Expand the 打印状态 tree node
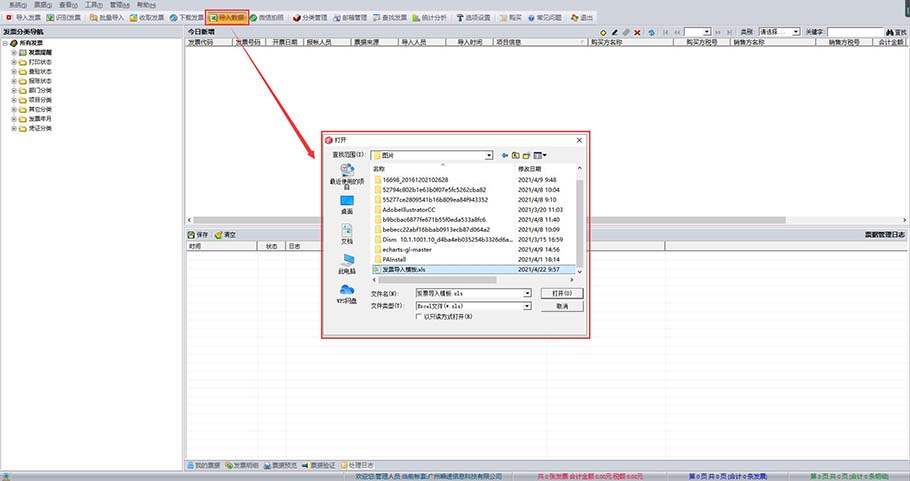 click(14, 62)
